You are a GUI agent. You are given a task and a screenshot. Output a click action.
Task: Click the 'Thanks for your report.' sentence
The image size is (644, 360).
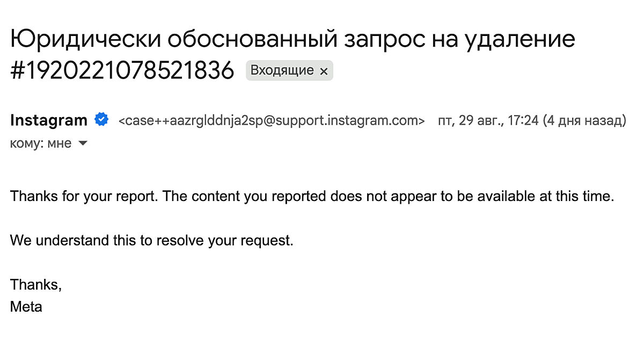pos(84,196)
